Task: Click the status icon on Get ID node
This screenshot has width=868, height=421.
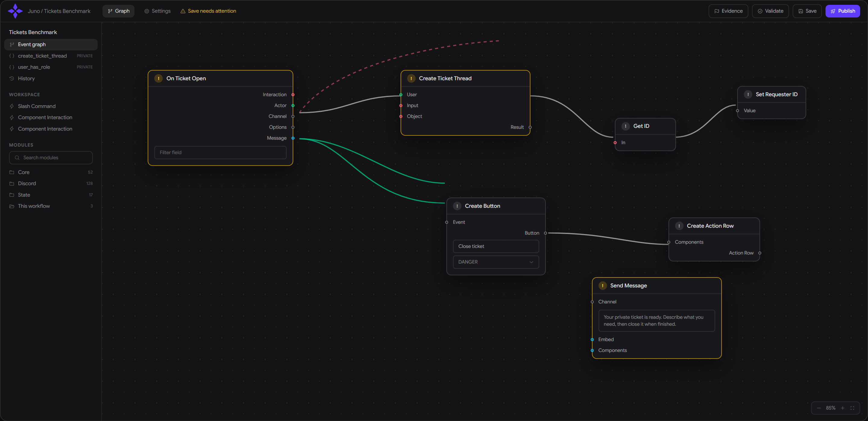Action: (625, 126)
